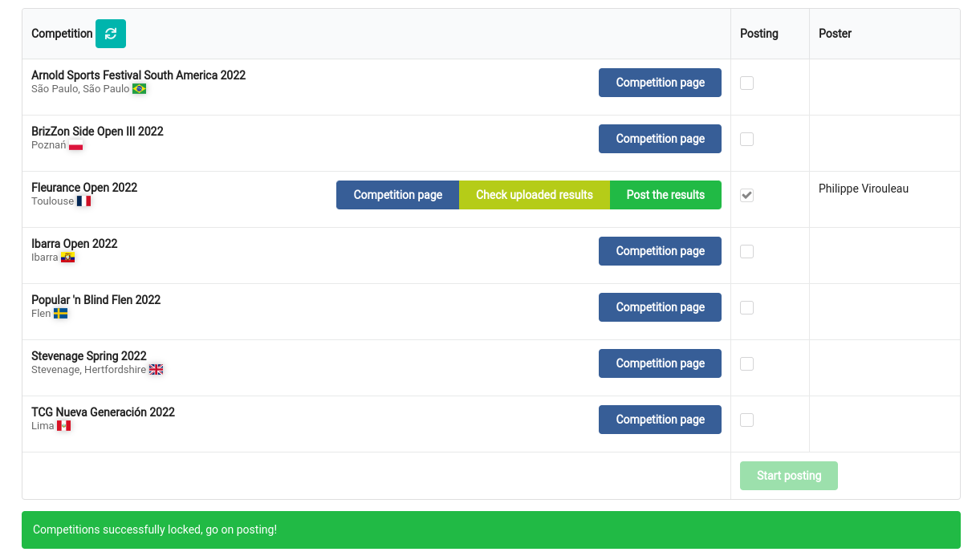
Task: Open Competition page for BrizZon Side Open III
Action: (x=660, y=139)
